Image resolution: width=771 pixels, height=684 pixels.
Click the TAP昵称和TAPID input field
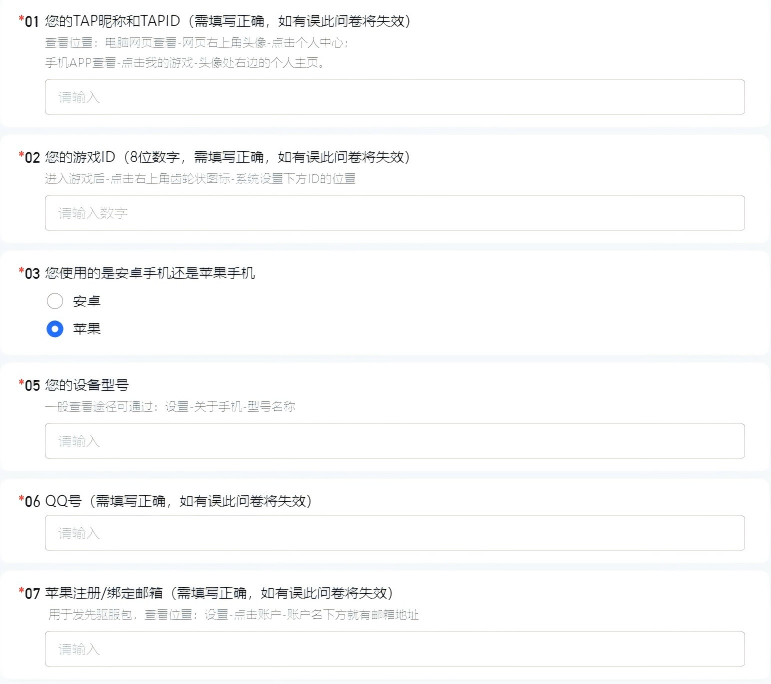pyautogui.click(x=394, y=97)
